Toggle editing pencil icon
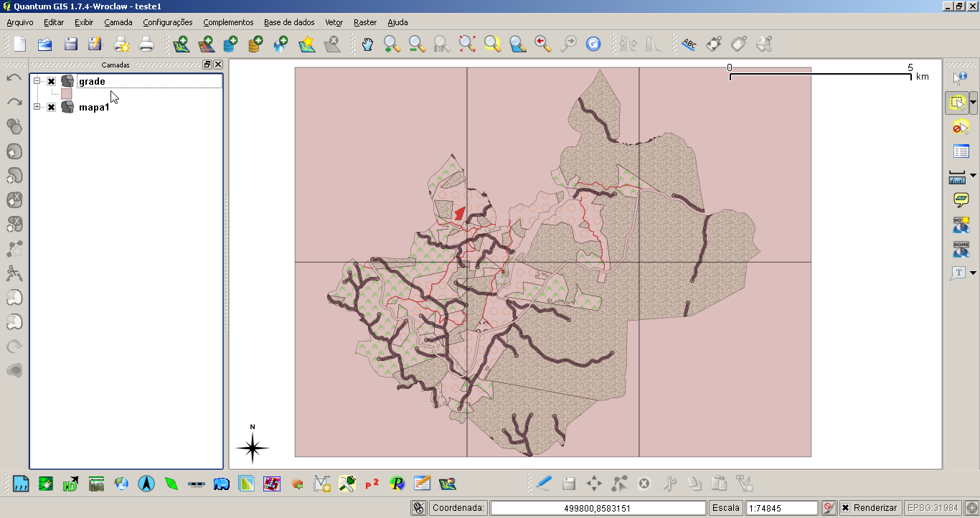Screen dimensions: 980x518 [544, 484]
